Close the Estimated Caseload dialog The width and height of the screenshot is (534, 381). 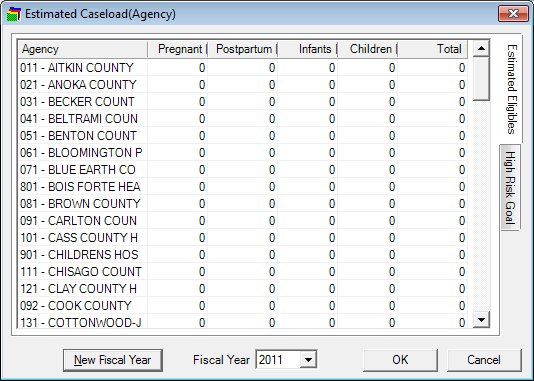pyautogui.click(x=513, y=14)
